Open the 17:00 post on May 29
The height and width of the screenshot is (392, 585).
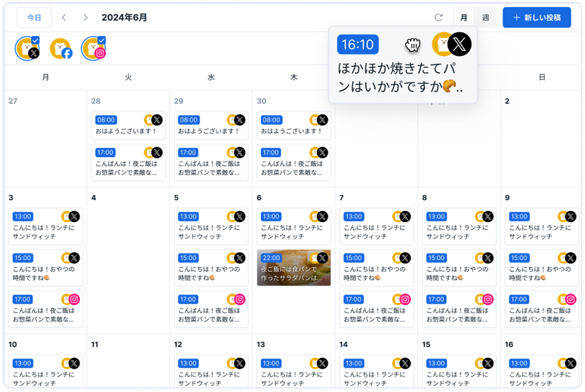211,163
